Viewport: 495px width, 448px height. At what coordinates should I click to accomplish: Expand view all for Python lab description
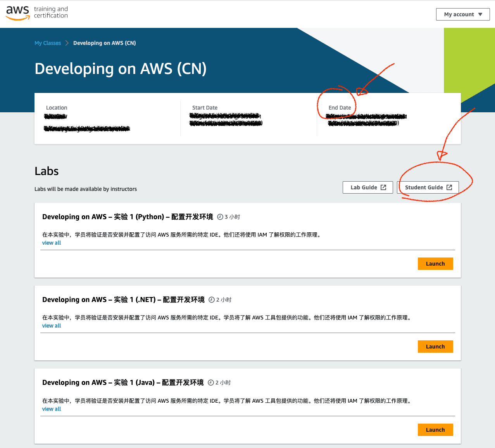(x=52, y=243)
